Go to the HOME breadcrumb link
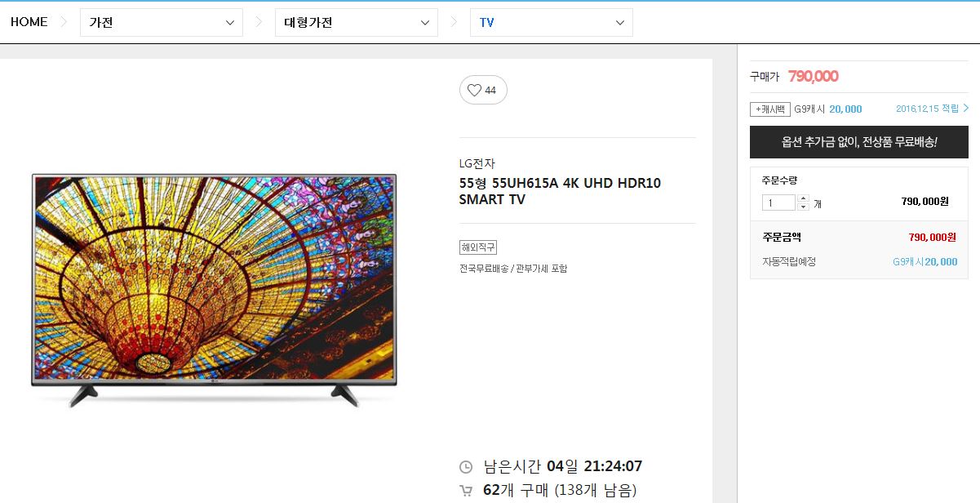This screenshot has height=503, width=980. 29,22
